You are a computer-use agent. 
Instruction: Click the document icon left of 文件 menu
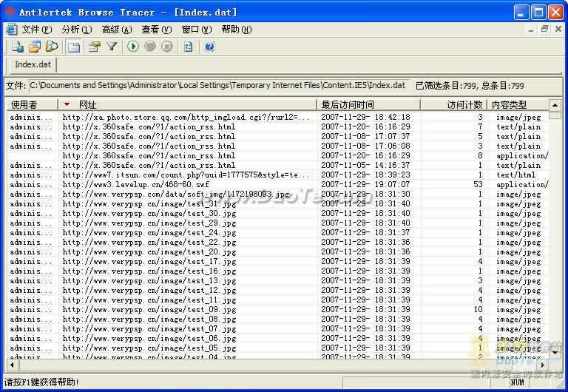(12, 30)
